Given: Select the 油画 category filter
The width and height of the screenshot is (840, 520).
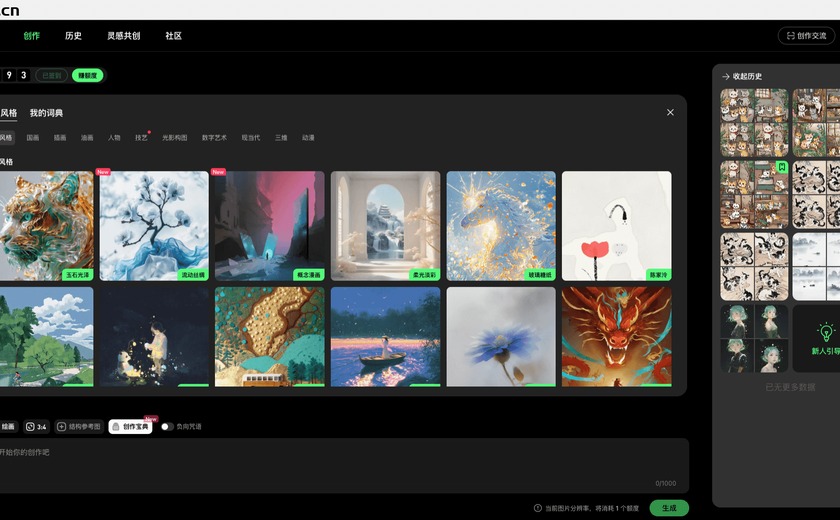Looking at the screenshot, I should click(x=87, y=138).
